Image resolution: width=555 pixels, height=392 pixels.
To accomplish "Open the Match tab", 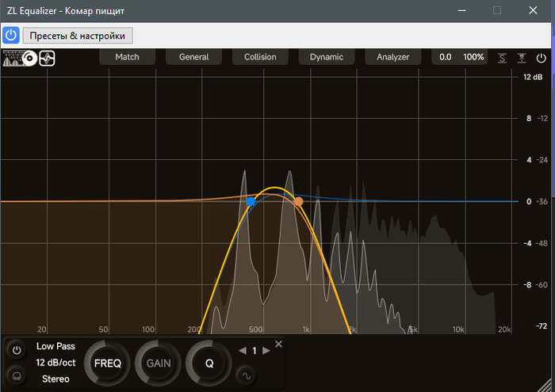I will tap(127, 57).
